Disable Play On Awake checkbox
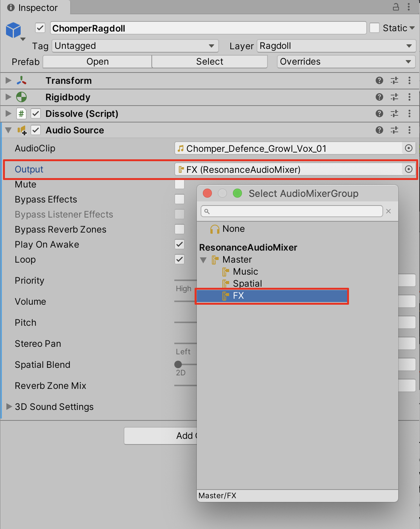Viewport: 420px width, 529px height. (180, 245)
